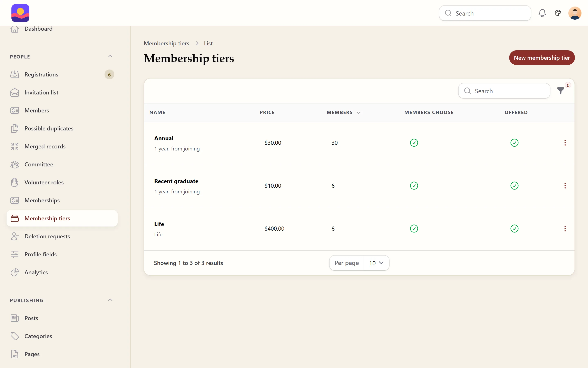Screen dimensions: 588x368
Task: Click the Members ID card icon
Action: coord(14,110)
